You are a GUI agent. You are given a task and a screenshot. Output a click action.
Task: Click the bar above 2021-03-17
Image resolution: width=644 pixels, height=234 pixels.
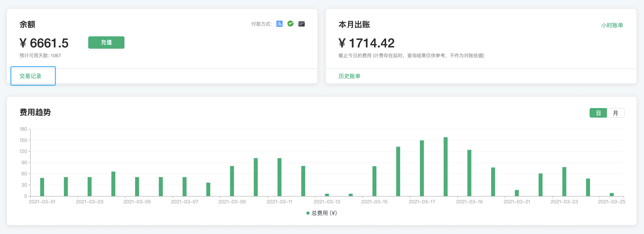coord(422,168)
